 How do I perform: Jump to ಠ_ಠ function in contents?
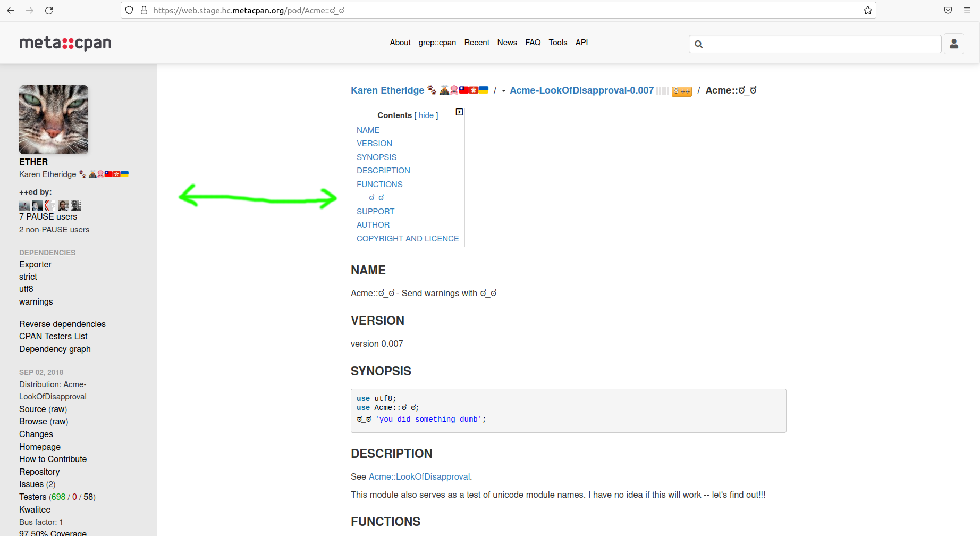coord(376,198)
